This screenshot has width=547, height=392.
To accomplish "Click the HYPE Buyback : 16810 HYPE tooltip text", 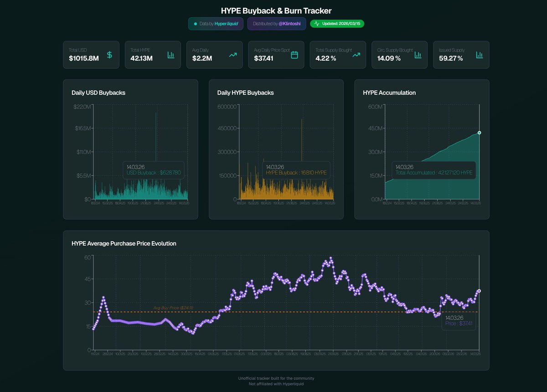I will click(296, 173).
